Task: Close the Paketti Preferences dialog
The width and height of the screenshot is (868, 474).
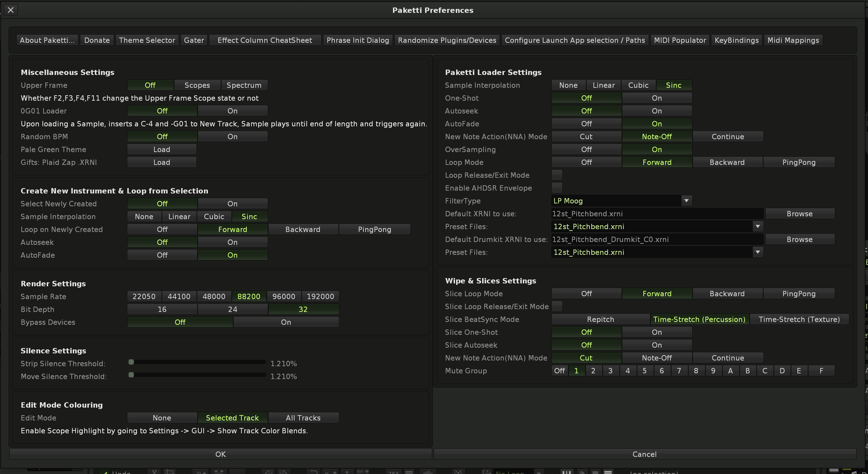Action: 11,10
